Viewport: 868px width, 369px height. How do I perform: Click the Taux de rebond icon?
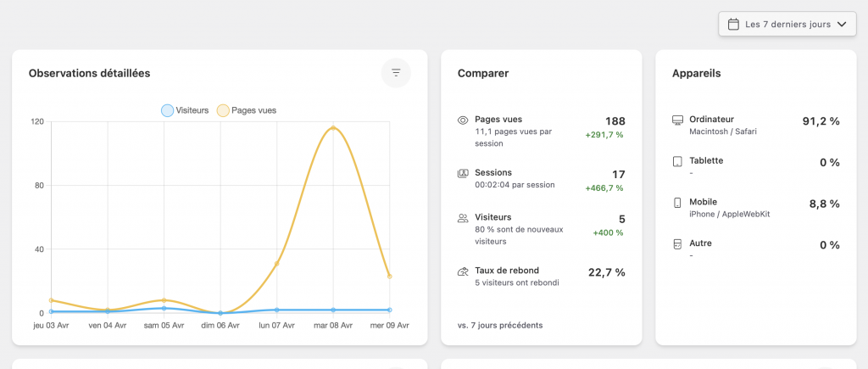pyautogui.click(x=463, y=271)
